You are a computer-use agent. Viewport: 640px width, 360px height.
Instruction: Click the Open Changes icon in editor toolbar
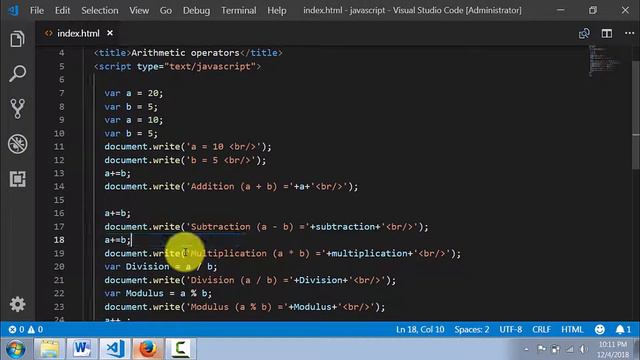(584, 33)
